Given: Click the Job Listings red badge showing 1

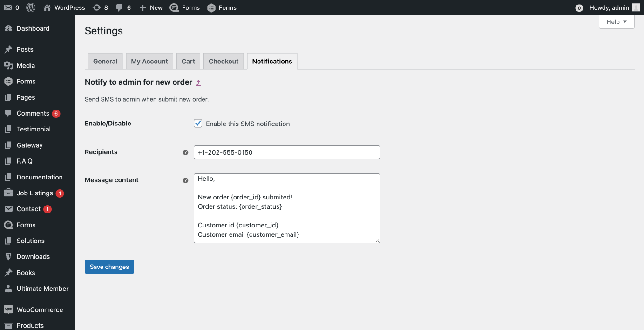Looking at the screenshot, I should tap(60, 193).
